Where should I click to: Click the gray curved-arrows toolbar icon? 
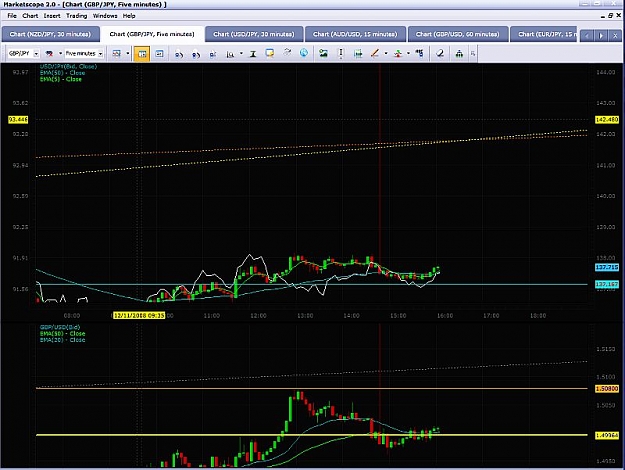click(287, 53)
